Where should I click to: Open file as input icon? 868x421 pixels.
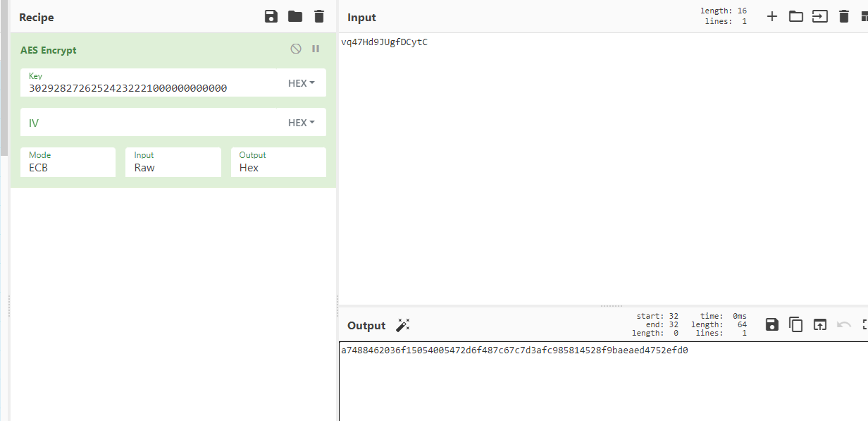pos(820,16)
